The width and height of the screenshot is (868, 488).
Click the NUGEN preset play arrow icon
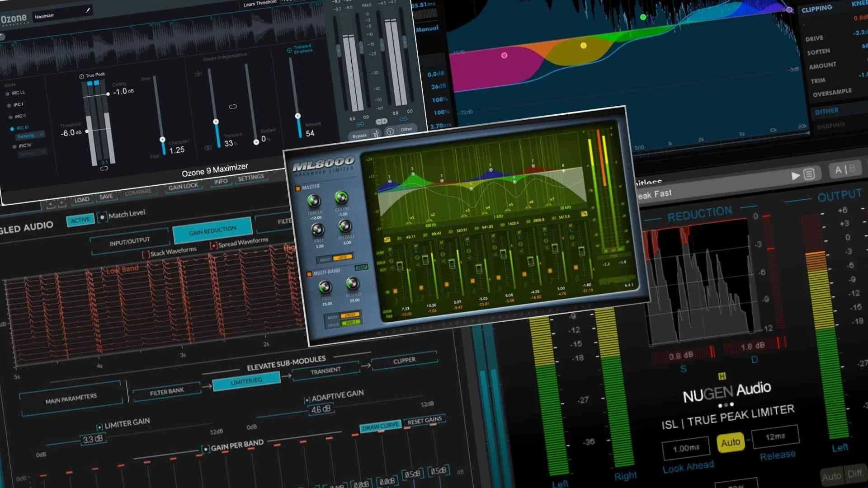795,176
